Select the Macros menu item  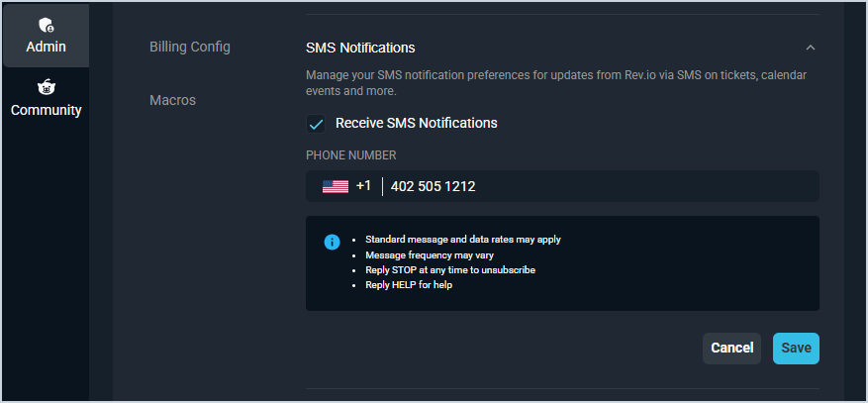[172, 100]
